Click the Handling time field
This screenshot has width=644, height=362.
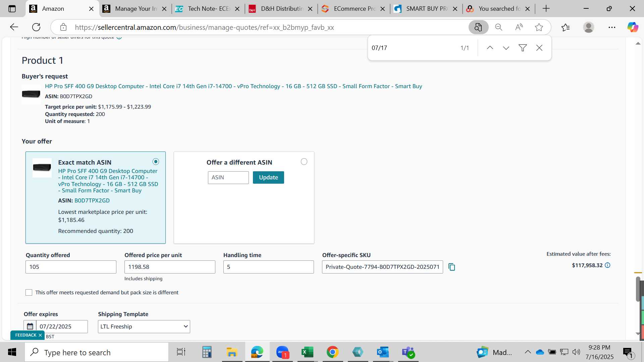pyautogui.click(x=269, y=267)
